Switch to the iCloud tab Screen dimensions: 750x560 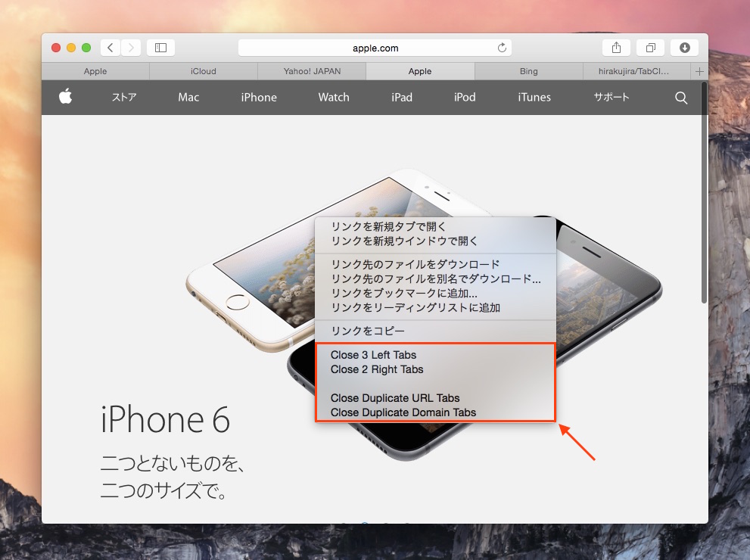[204, 71]
